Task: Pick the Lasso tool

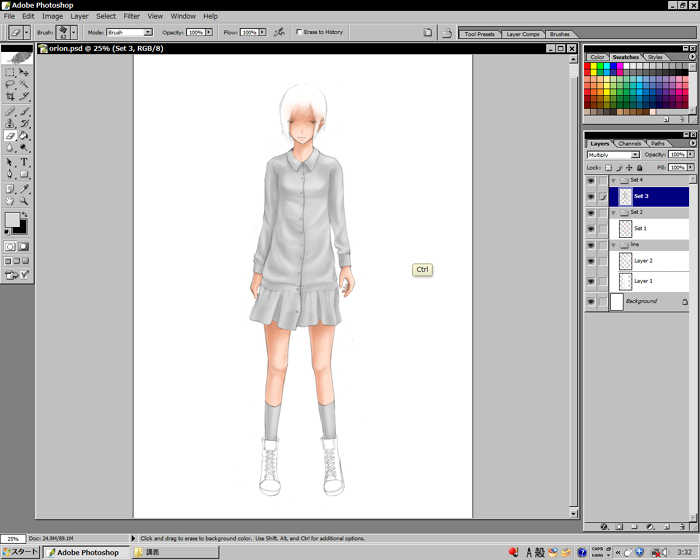Action: [11, 84]
